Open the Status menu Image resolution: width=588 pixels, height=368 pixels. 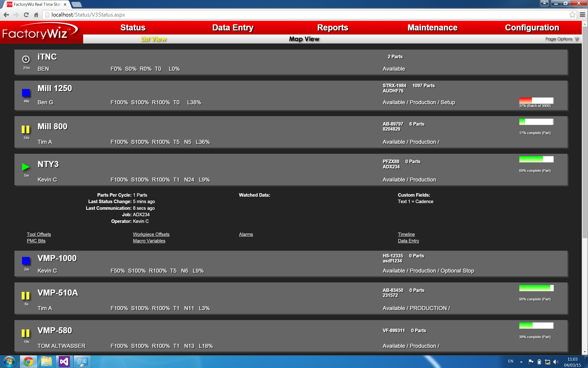[133, 28]
